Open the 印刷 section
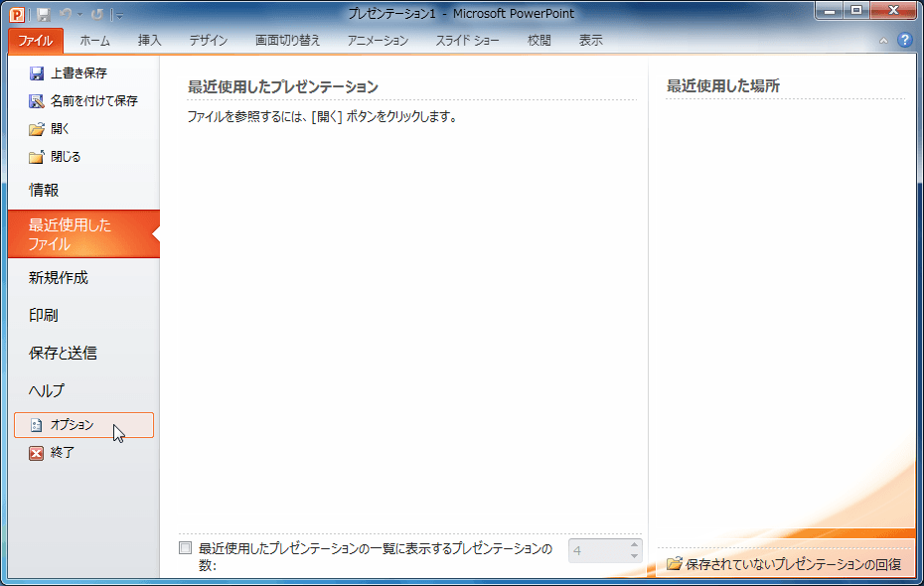The width and height of the screenshot is (924, 586). pyautogui.click(x=83, y=315)
